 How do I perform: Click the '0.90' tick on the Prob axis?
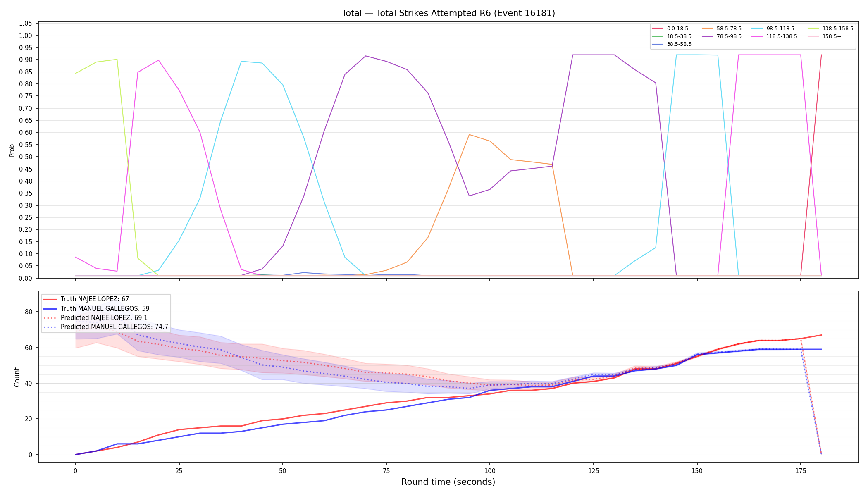pyautogui.click(x=26, y=60)
